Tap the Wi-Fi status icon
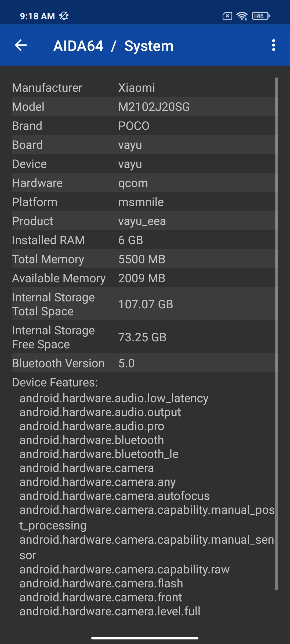290x644 pixels. 242,16
